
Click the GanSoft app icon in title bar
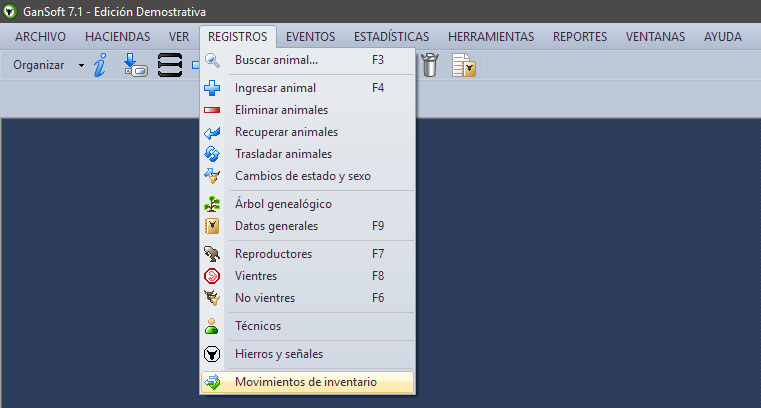[10, 11]
